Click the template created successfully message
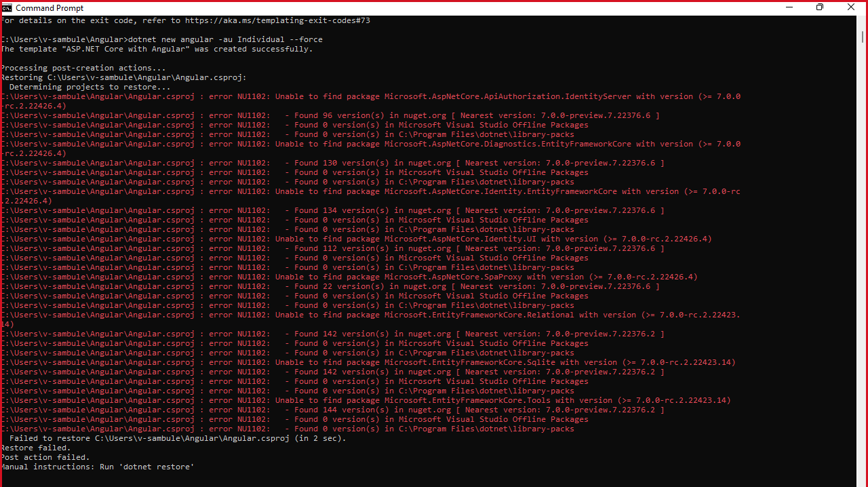 coord(156,48)
